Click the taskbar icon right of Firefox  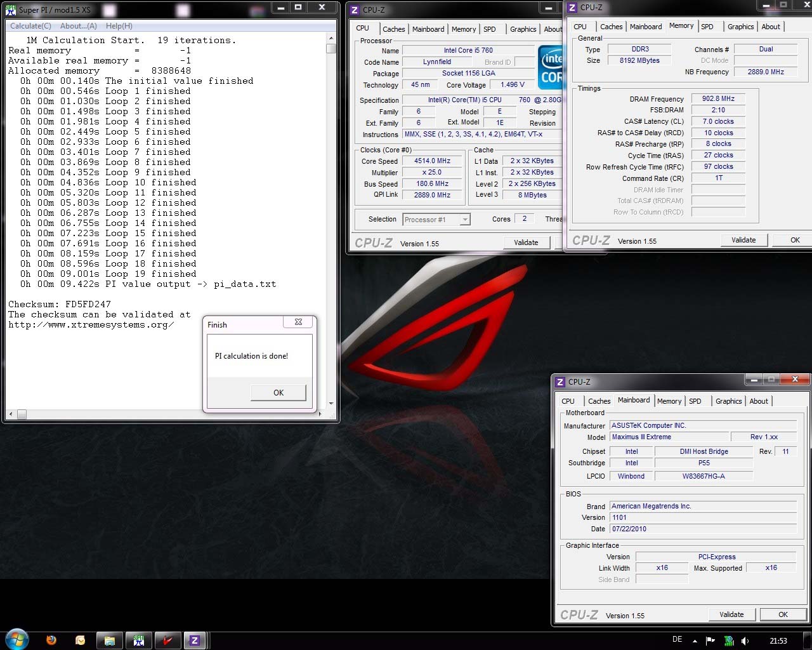coord(81,640)
